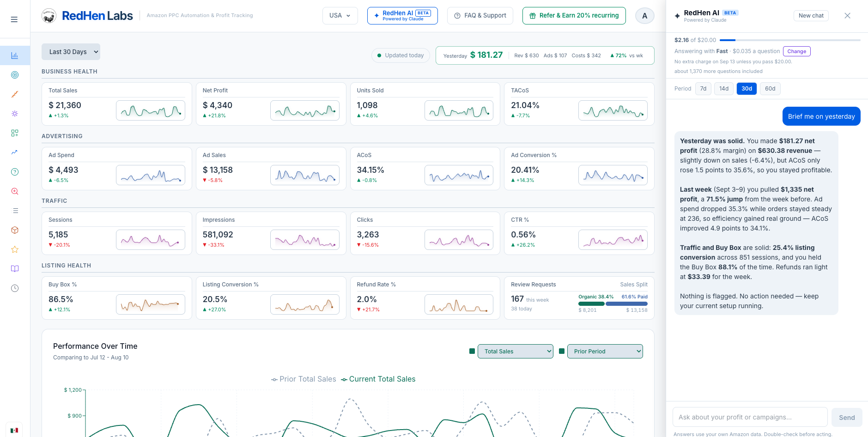The height and width of the screenshot is (437, 868).
Task: Select the 30d period option
Action: click(x=747, y=89)
